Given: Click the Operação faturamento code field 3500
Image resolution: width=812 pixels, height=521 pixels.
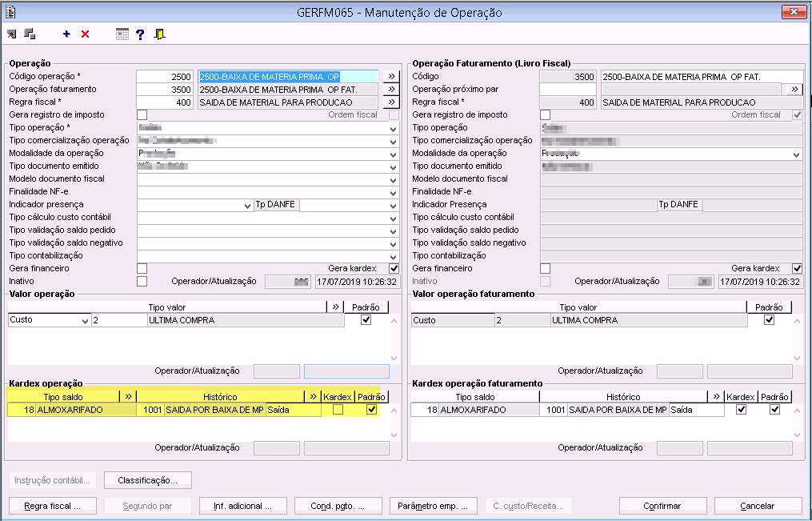Looking at the screenshot, I should pos(165,90).
